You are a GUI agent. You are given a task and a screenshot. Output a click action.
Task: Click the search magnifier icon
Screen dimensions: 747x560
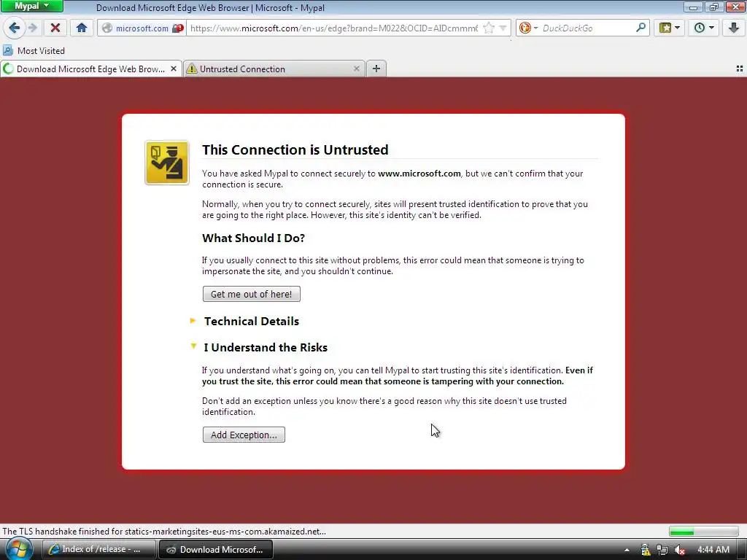(x=640, y=28)
